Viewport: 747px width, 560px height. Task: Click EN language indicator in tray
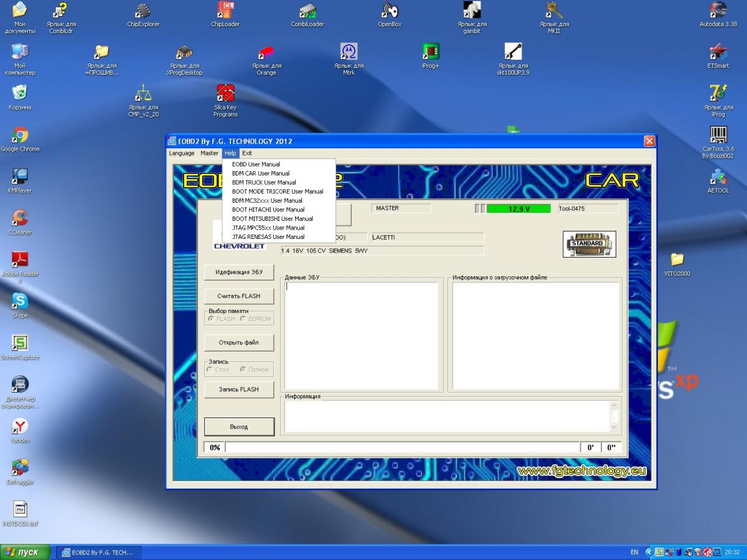point(634,552)
